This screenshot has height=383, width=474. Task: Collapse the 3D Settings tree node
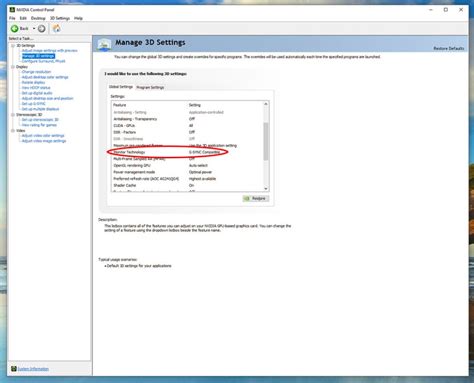click(x=13, y=45)
